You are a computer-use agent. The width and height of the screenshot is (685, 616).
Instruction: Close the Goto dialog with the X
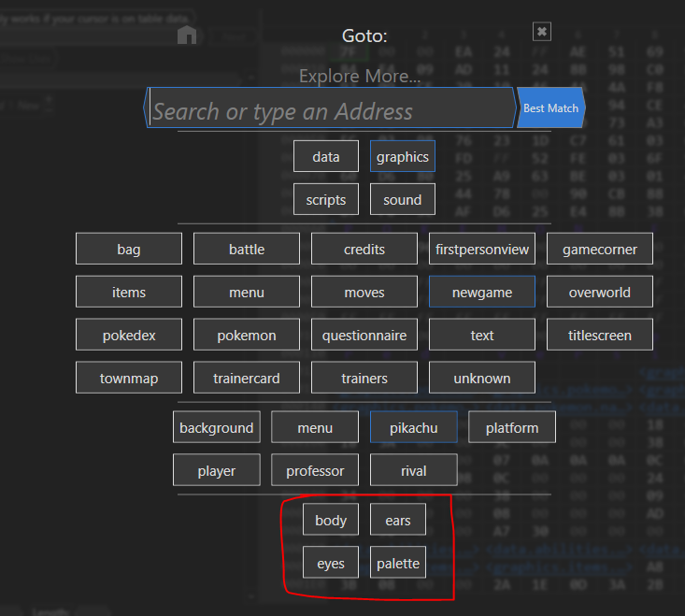pyautogui.click(x=542, y=32)
